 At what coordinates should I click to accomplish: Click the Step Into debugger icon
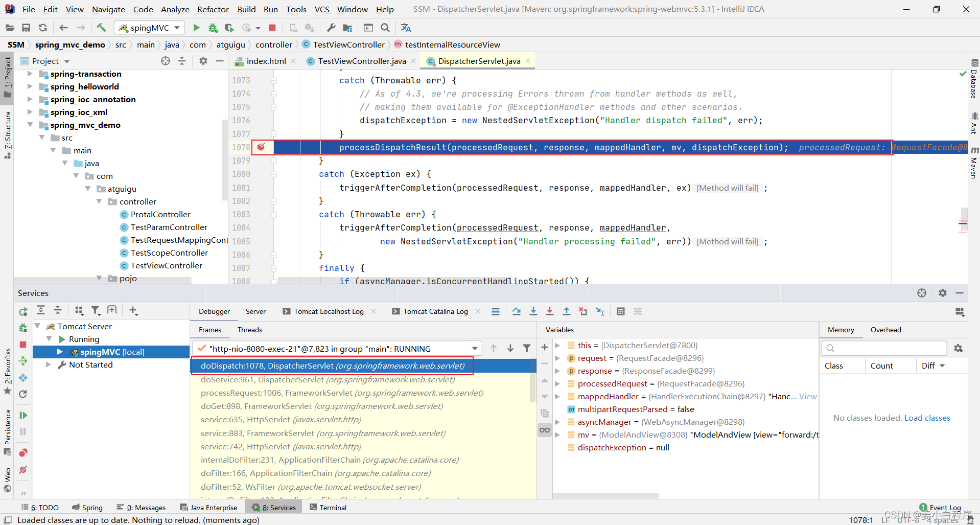click(x=533, y=311)
